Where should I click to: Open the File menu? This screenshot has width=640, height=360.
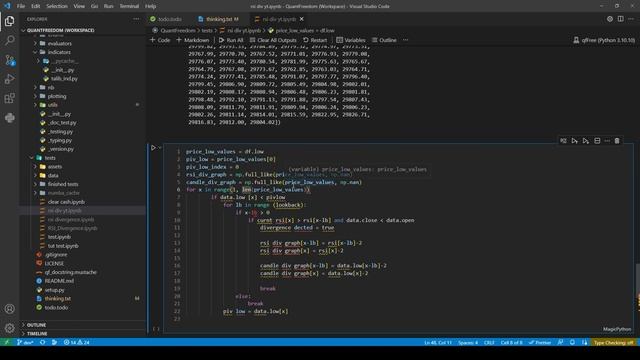click(x=21, y=6)
